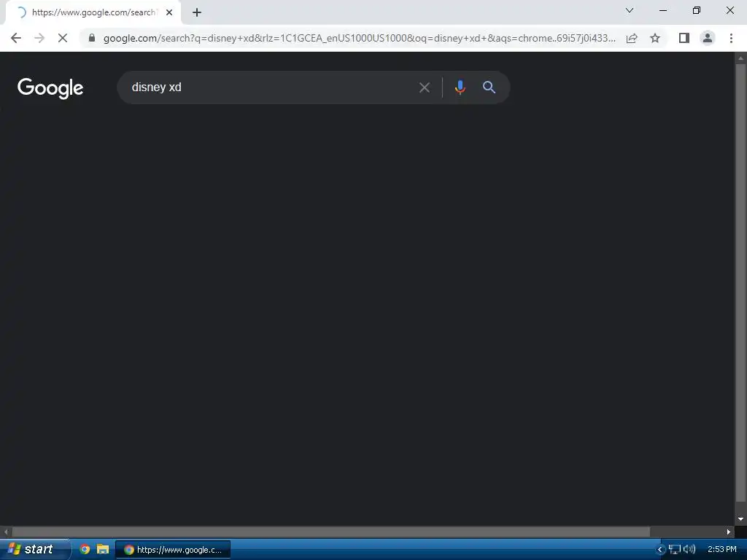Screen dimensions: 747x560
Task: Switch to Chrome taskbar button
Action: (x=173, y=550)
